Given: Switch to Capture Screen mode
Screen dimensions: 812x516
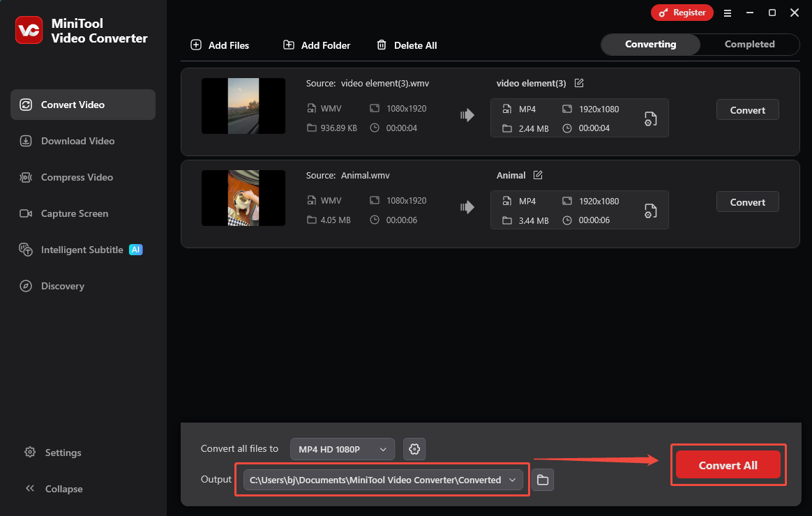Looking at the screenshot, I should pyautogui.click(x=73, y=213).
